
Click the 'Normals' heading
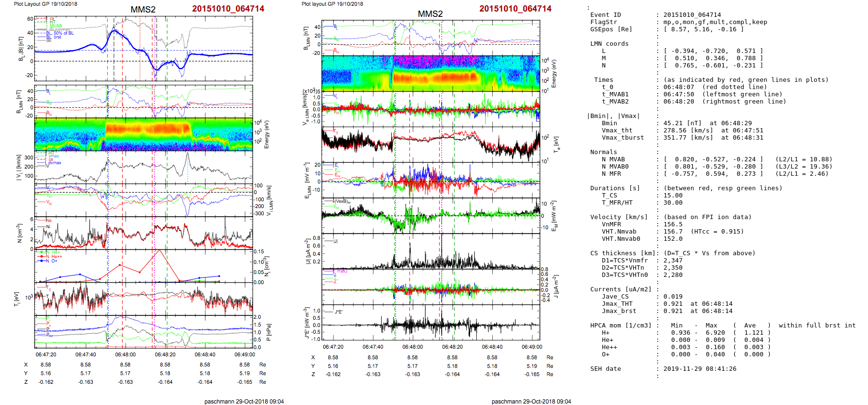(603, 152)
